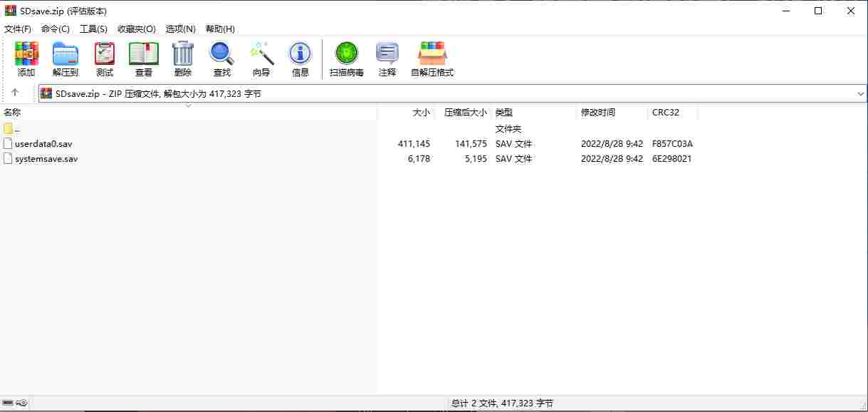The height and width of the screenshot is (412, 868).
Task: Click the Add (添加) toolbar icon
Action: coord(26,59)
